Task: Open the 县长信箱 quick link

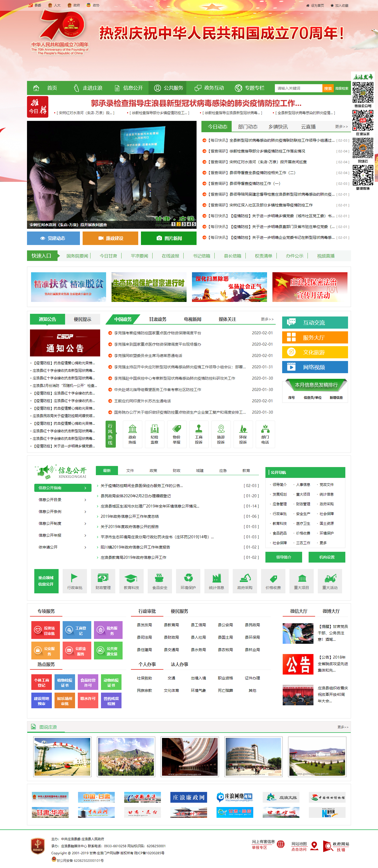Action: [232, 256]
